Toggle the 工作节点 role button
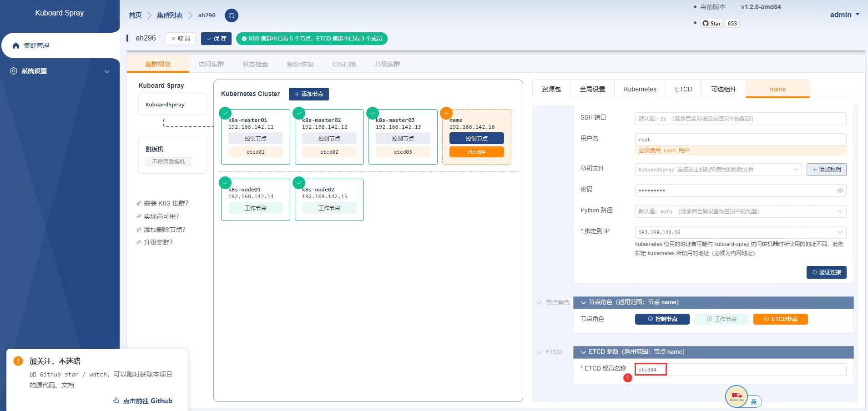 tap(722, 319)
